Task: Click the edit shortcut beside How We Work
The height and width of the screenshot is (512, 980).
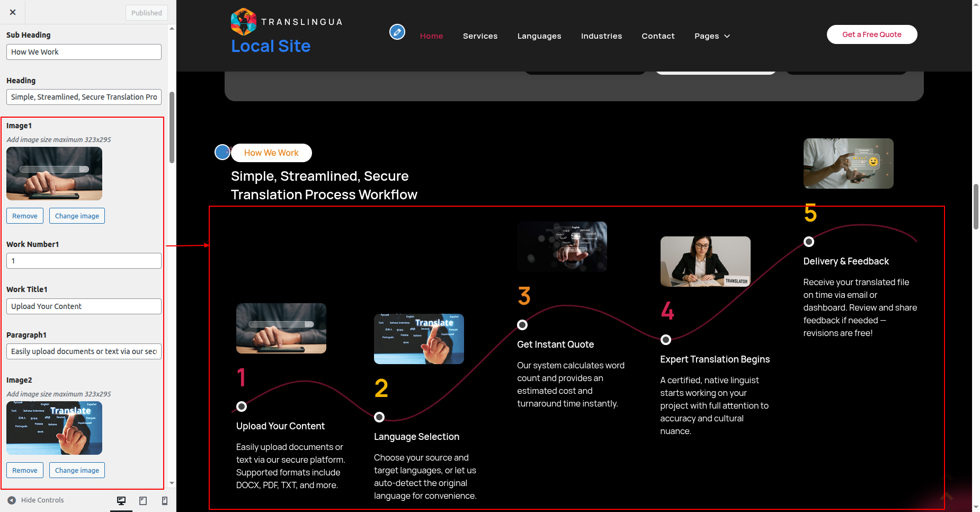Action: coord(222,152)
